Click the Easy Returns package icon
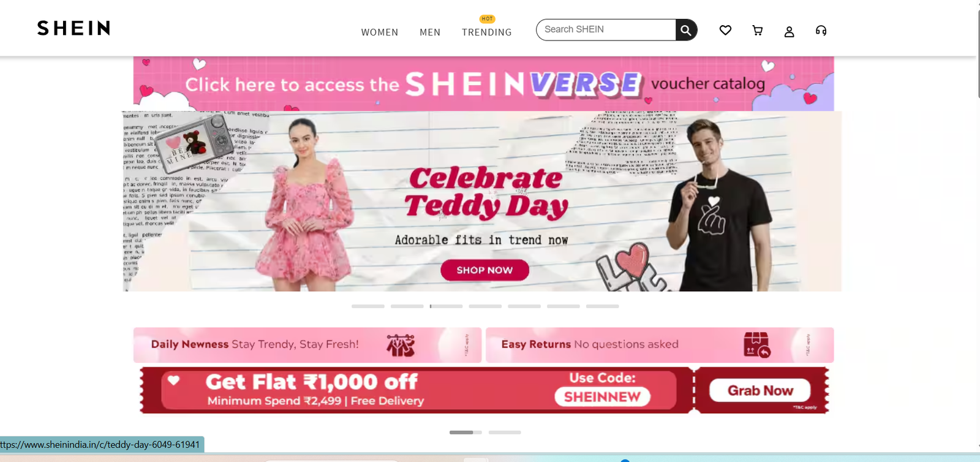The image size is (980, 462). (x=757, y=345)
